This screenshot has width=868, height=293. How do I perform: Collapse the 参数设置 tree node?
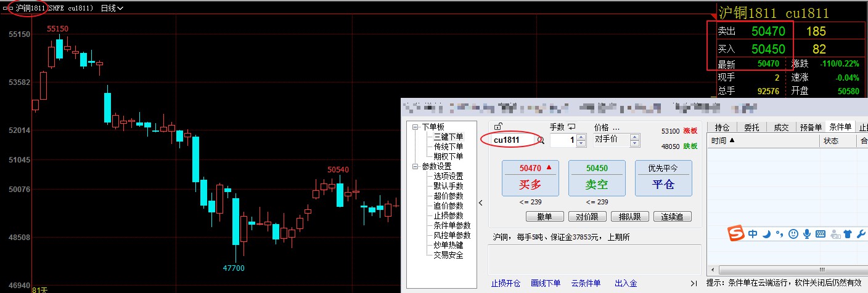click(416, 166)
